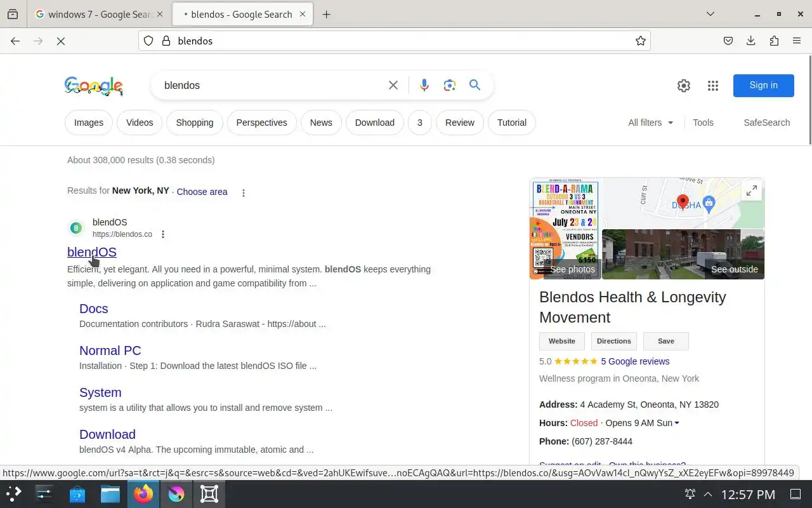Open Google quick settings gear
The width and height of the screenshot is (812, 508).
683,86
